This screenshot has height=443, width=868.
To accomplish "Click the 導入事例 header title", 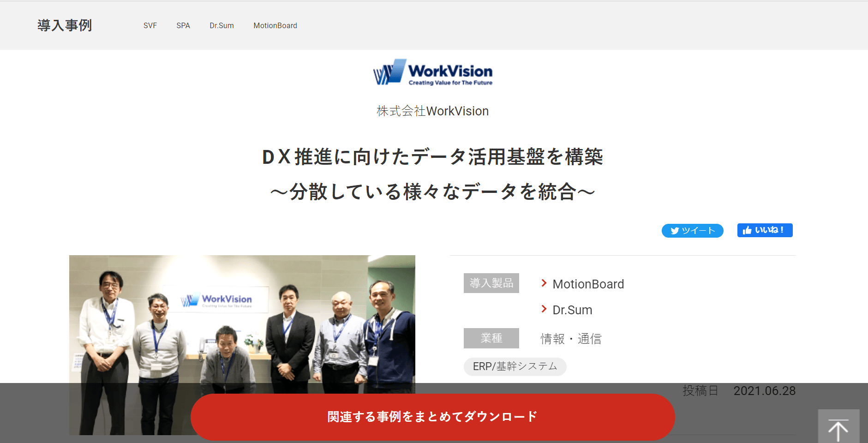I will 65,25.
